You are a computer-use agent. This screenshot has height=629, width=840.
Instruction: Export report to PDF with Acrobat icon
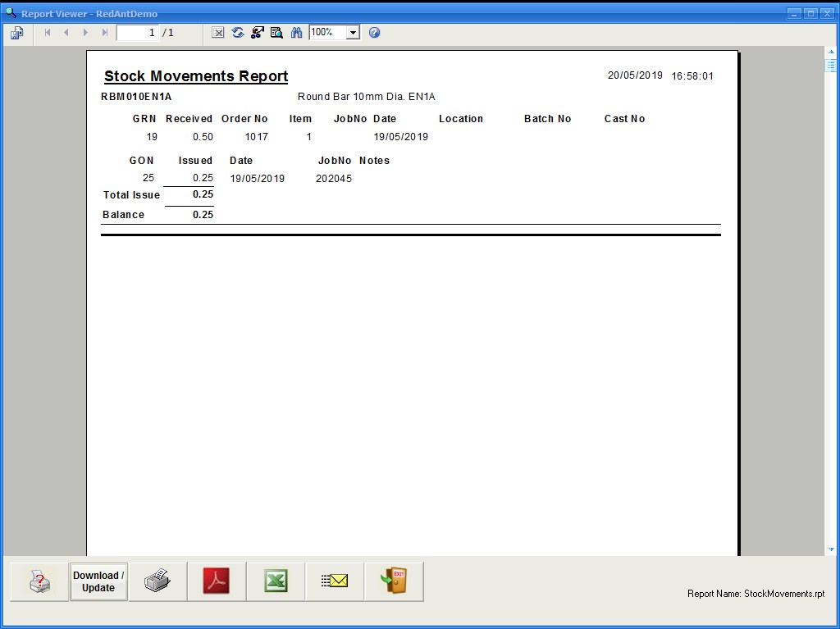pos(217,581)
